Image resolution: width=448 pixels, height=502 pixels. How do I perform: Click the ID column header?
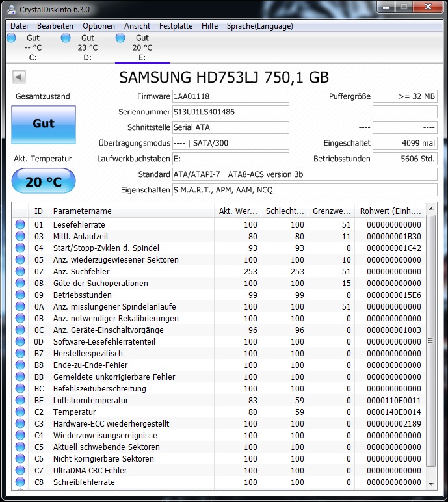pyautogui.click(x=39, y=211)
